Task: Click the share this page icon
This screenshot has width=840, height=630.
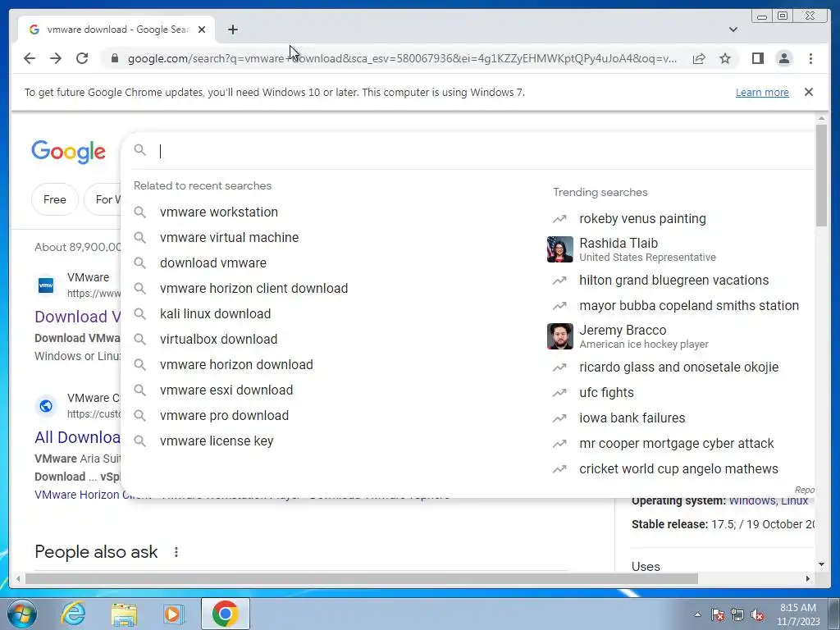Action: point(699,58)
